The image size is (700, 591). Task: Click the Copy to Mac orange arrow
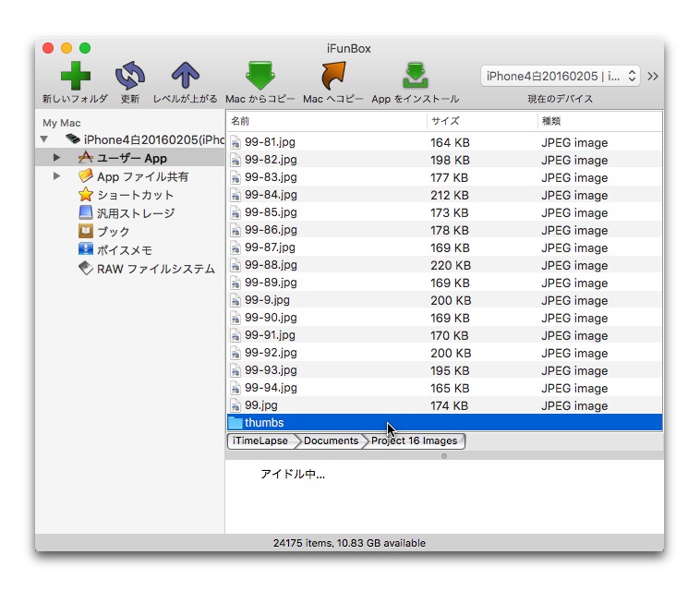(x=333, y=76)
